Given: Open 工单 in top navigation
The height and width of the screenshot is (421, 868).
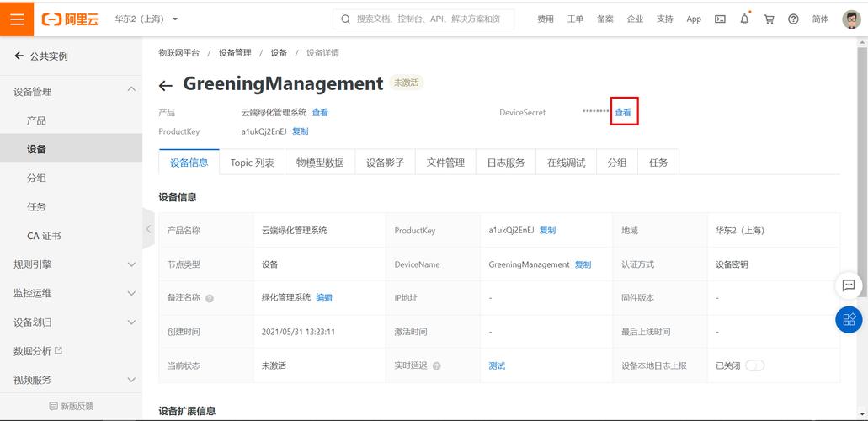Looking at the screenshot, I should tap(575, 19).
